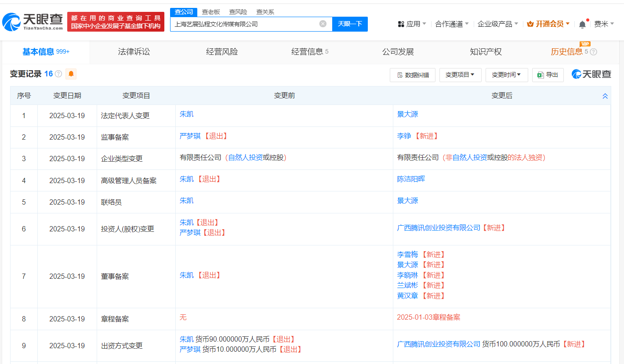This screenshot has width=624, height=364.
Task: Open 李晓琳 link in 董事备案 row
Action: pyautogui.click(x=407, y=275)
